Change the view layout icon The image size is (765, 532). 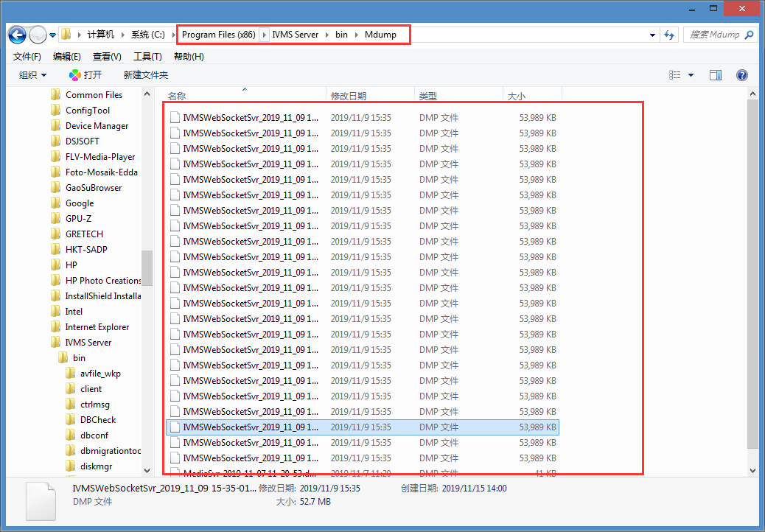(675, 75)
